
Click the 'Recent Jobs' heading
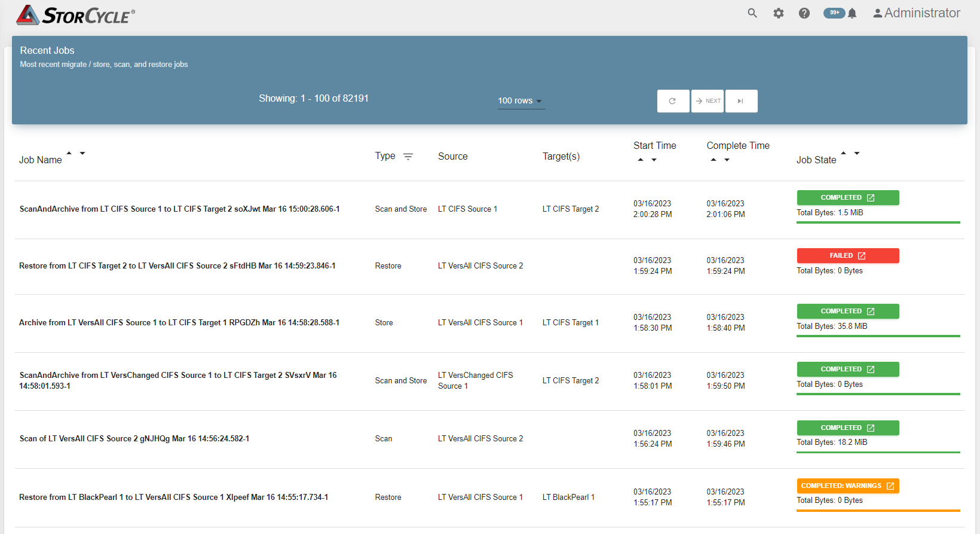click(x=47, y=50)
